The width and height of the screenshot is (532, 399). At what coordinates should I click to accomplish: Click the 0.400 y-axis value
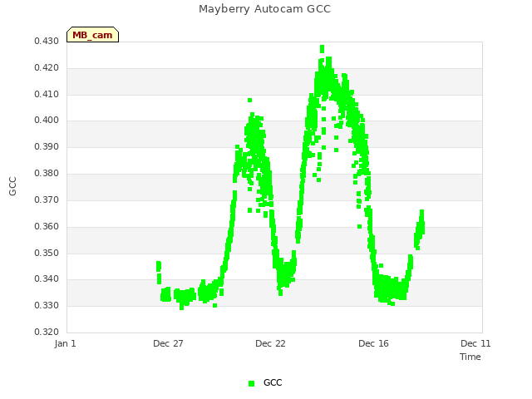tap(47, 120)
